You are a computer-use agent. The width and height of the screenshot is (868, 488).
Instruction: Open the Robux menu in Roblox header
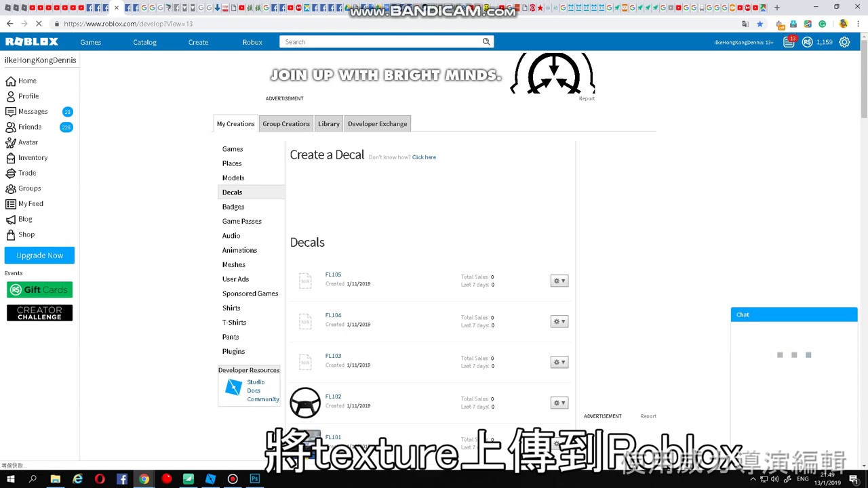[x=252, y=42]
